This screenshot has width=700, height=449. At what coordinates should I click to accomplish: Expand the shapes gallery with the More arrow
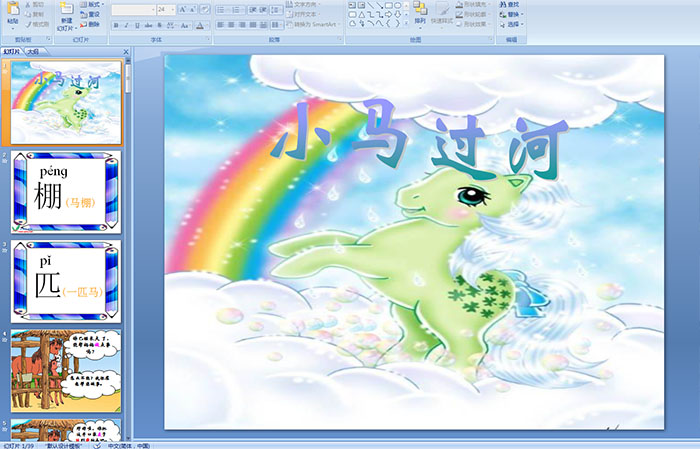pyautogui.click(x=406, y=24)
